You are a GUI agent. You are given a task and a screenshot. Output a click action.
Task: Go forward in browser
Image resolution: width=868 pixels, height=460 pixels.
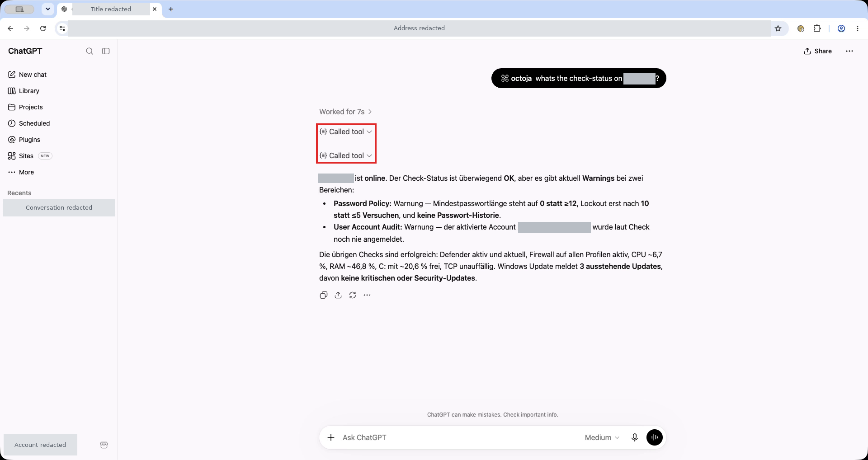[x=27, y=28]
